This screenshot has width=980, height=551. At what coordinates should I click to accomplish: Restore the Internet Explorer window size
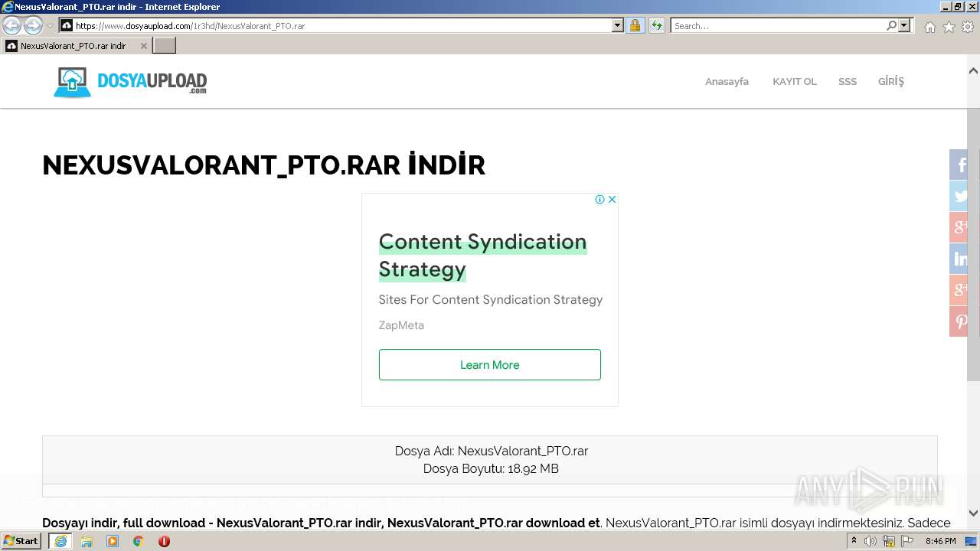click(x=958, y=6)
